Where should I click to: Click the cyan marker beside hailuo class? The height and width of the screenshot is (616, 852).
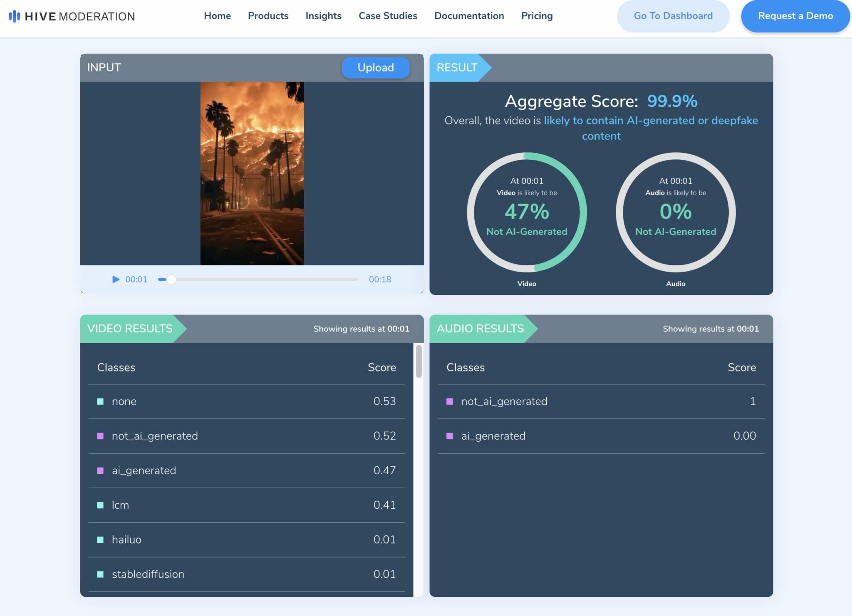100,539
